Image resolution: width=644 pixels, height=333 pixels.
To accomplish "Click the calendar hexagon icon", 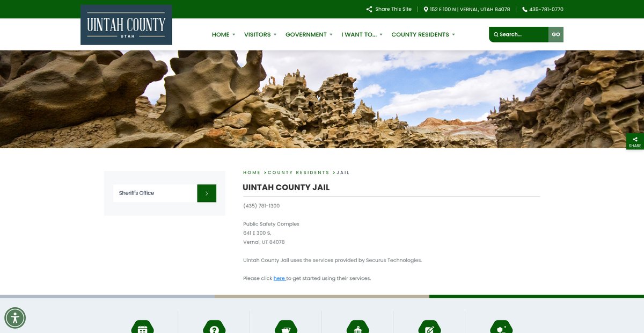I will [143, 328].
